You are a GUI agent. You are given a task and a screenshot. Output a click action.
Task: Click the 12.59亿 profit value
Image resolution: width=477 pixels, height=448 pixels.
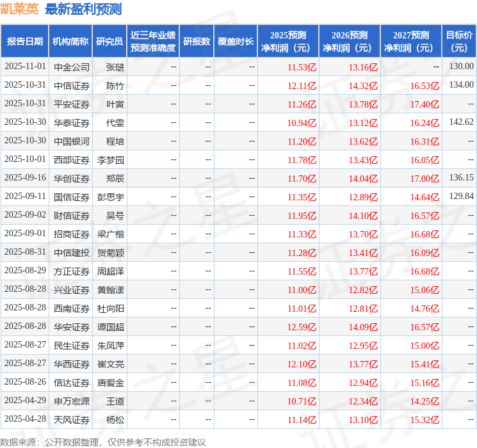click(302, 327)
